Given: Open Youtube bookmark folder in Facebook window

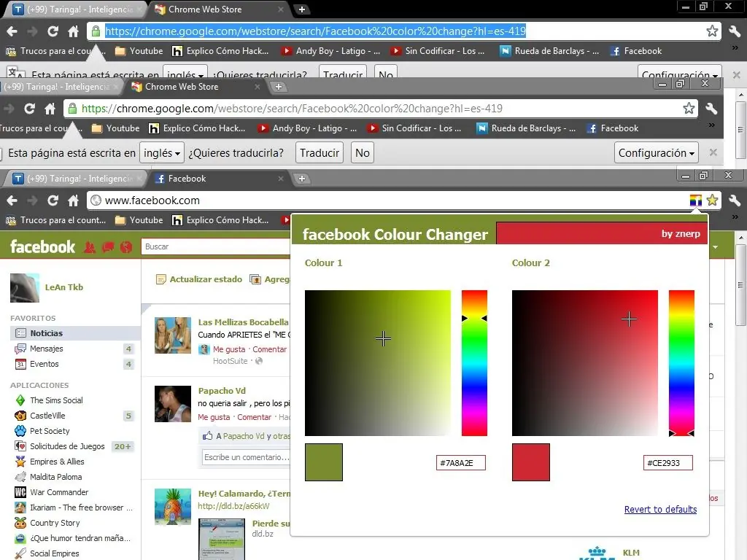Looking at the screenshot, I should pos(139,220).
